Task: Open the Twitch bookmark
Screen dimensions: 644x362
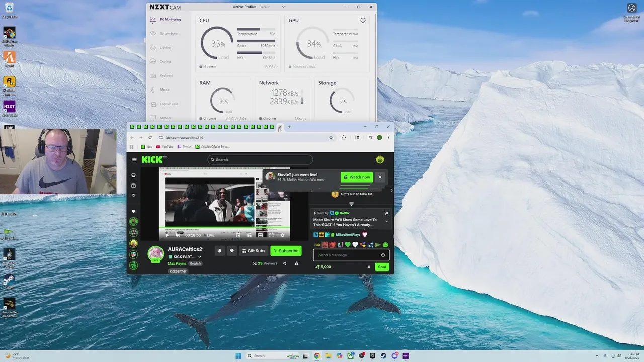Action: [184, 147]
